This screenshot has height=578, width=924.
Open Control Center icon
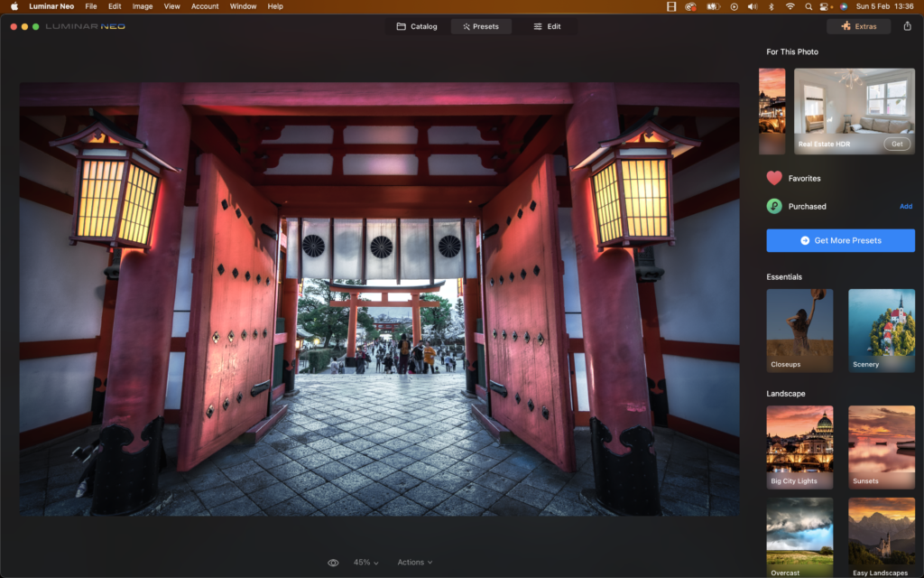[x=825, y=6]
